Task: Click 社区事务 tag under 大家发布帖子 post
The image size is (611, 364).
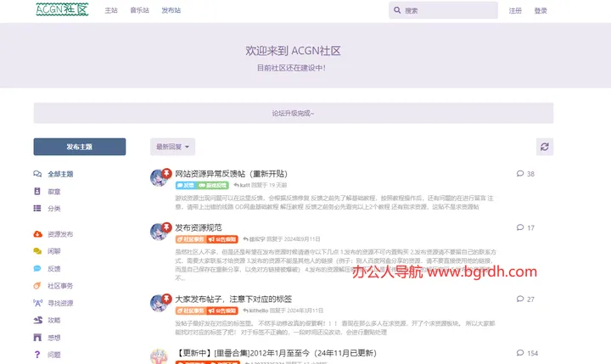Action: [x=191, y=311]
